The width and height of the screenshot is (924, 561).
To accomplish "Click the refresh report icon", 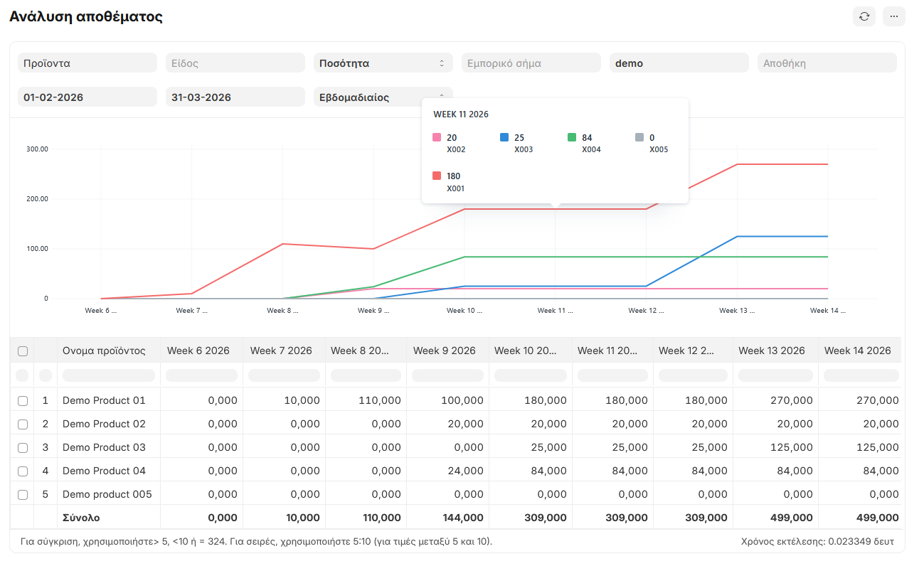I will 864,16.
